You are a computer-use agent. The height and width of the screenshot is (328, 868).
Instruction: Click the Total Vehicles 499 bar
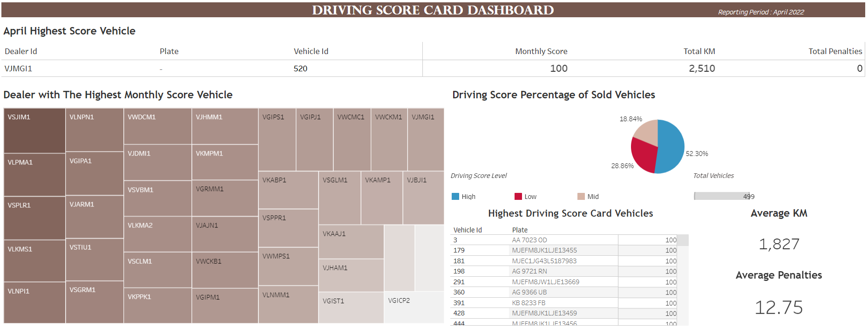click(x=721, y=196)
